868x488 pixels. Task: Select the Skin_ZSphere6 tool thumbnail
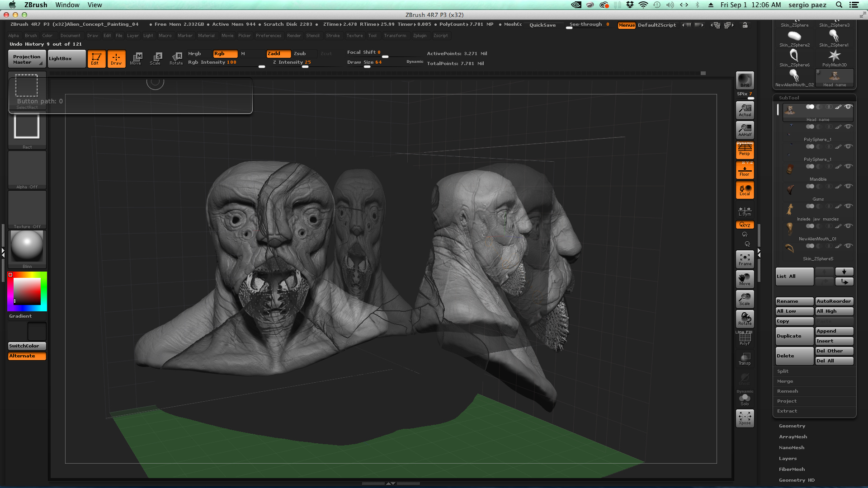(794, 58)
